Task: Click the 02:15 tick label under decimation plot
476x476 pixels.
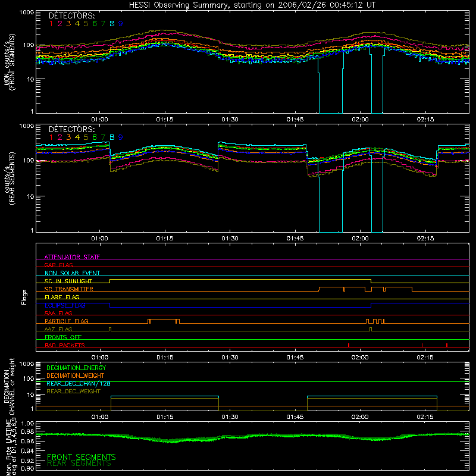Action: tap(425, 417)
